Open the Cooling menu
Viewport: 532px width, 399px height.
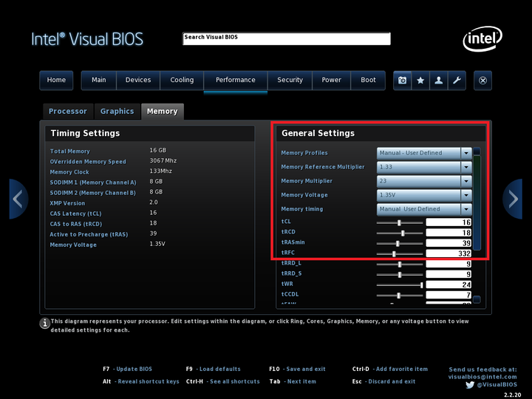[x=182, y=81]
